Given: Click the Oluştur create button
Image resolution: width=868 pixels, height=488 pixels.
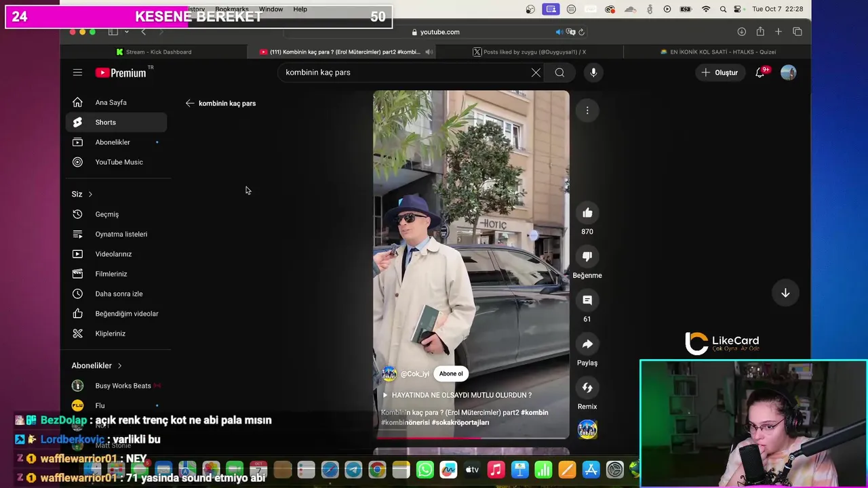Looking at the screenshot, I should (x=719, y=73).
